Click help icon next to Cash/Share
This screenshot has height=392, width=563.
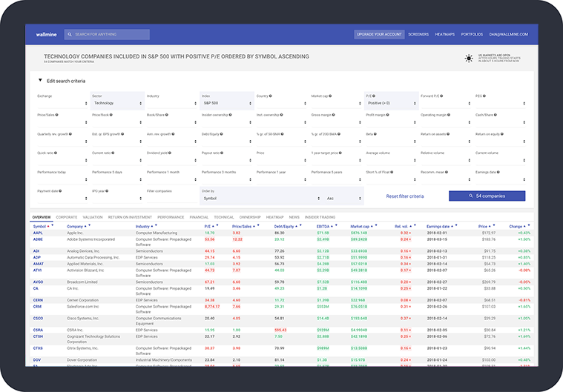495,115
